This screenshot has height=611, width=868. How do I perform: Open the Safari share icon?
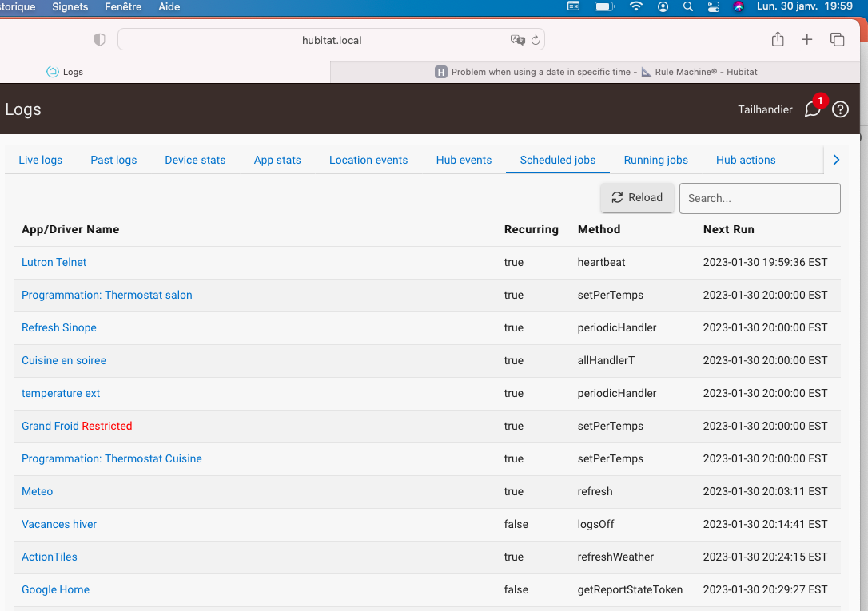point(777,40)
